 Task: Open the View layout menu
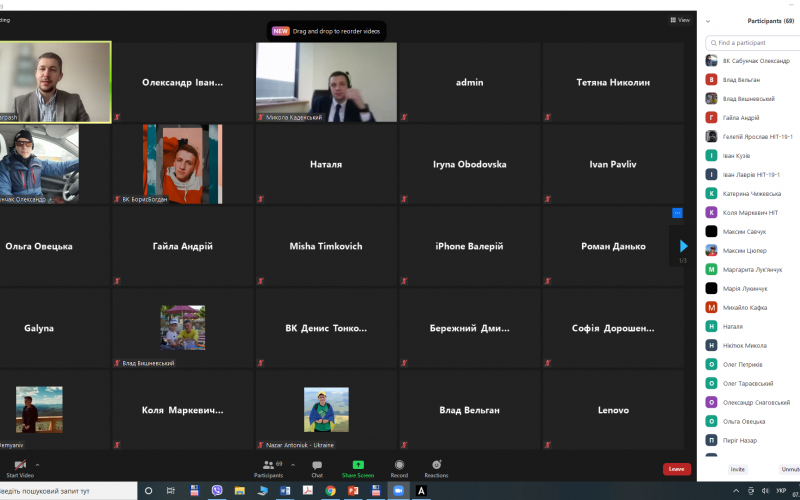click(x=680, y=20)
